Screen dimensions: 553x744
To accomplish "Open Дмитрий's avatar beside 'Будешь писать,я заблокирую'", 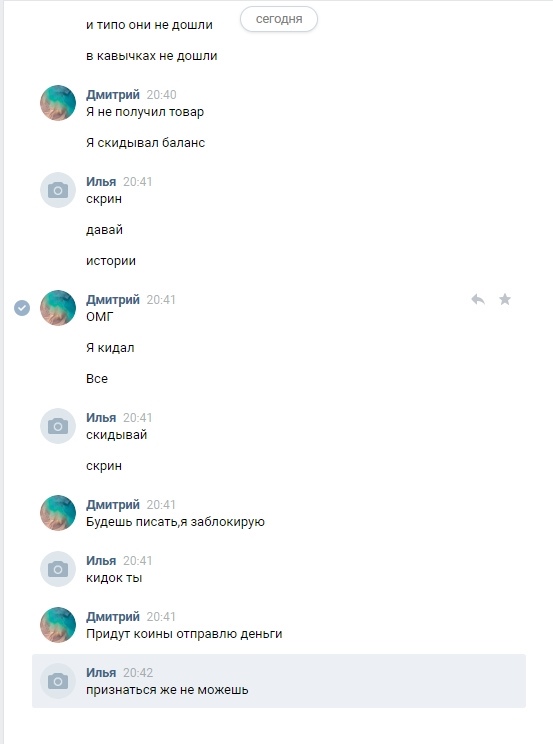I will 58,513.
